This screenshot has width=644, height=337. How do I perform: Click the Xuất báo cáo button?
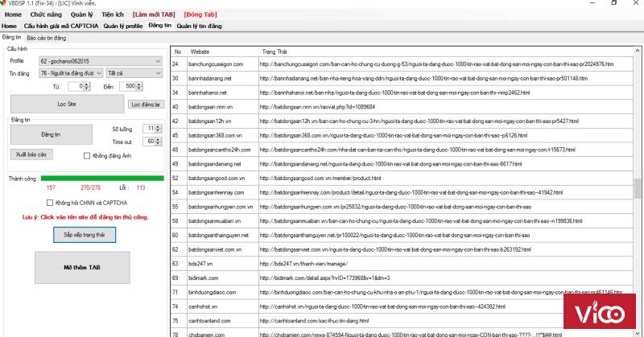[31, 154]
